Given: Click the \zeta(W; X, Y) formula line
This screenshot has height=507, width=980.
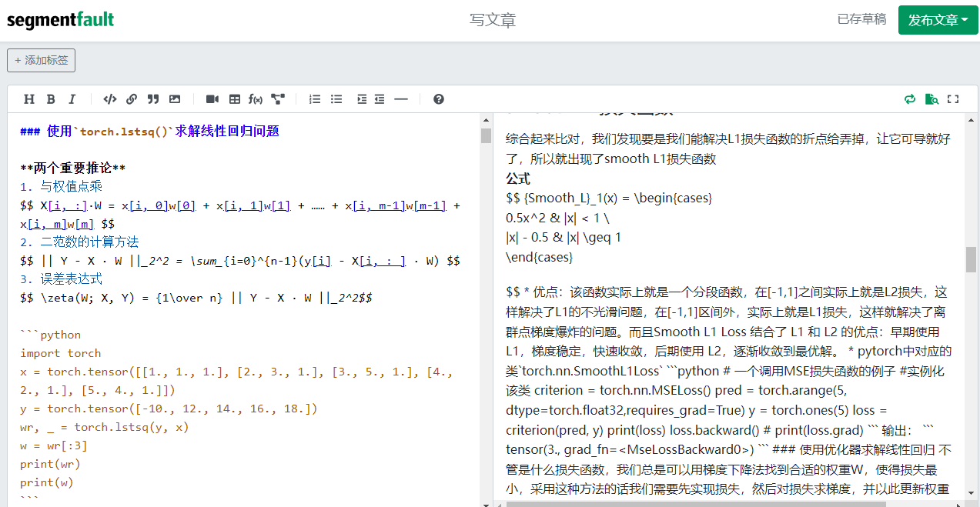Looking at the screenshot, I should 196,298.
